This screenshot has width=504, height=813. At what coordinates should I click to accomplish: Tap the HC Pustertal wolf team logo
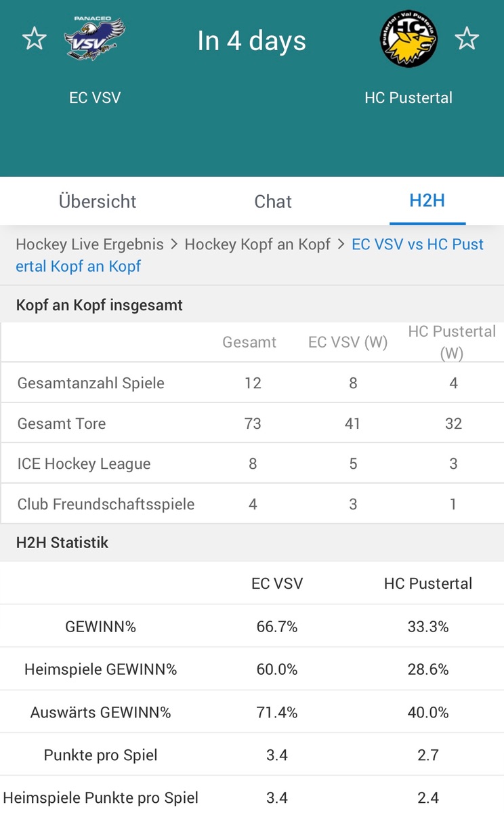(x=408, y=39)
